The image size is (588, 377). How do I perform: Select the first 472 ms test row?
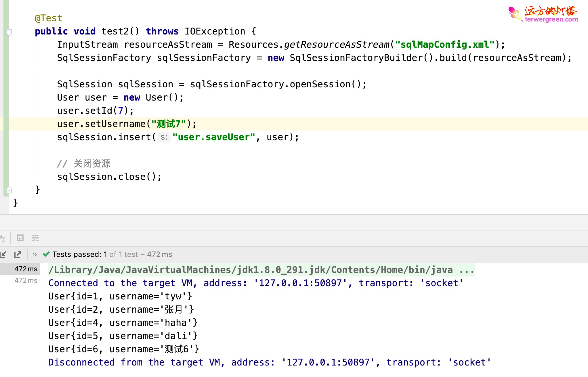(20, 269)
